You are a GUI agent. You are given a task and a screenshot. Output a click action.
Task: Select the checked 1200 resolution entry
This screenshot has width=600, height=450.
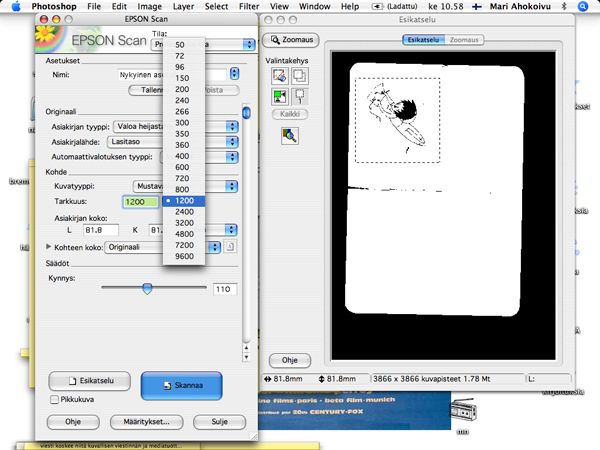[x=184, y=201]
